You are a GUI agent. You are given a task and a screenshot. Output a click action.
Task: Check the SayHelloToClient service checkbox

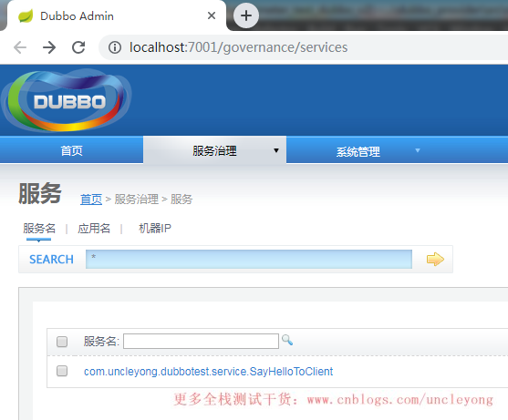62,371
